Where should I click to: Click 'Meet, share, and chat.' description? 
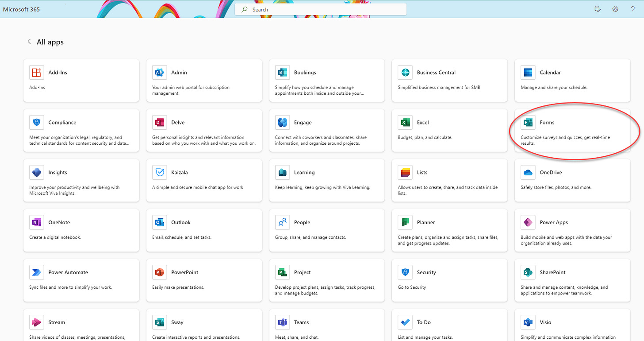pyautogui.click(x=297, y=337)
